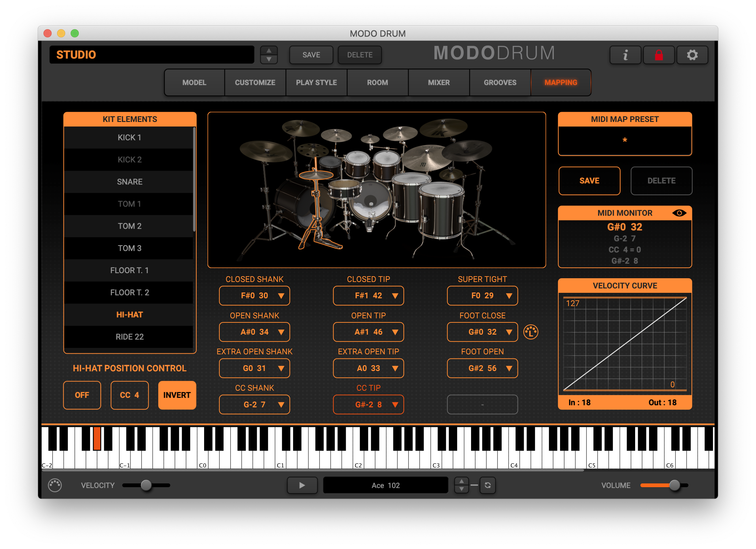Turn hi-hat position control OFF
The image size is (756, 549).
[82, 395]
